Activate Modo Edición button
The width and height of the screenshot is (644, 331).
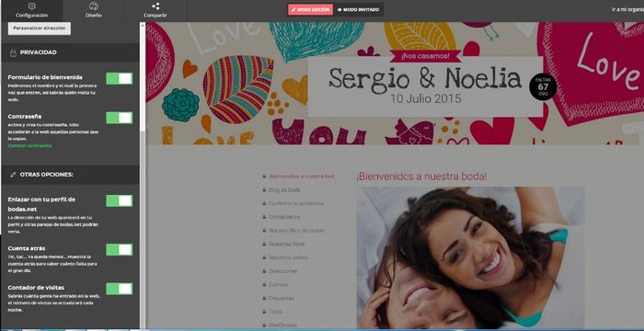[310, 9]
